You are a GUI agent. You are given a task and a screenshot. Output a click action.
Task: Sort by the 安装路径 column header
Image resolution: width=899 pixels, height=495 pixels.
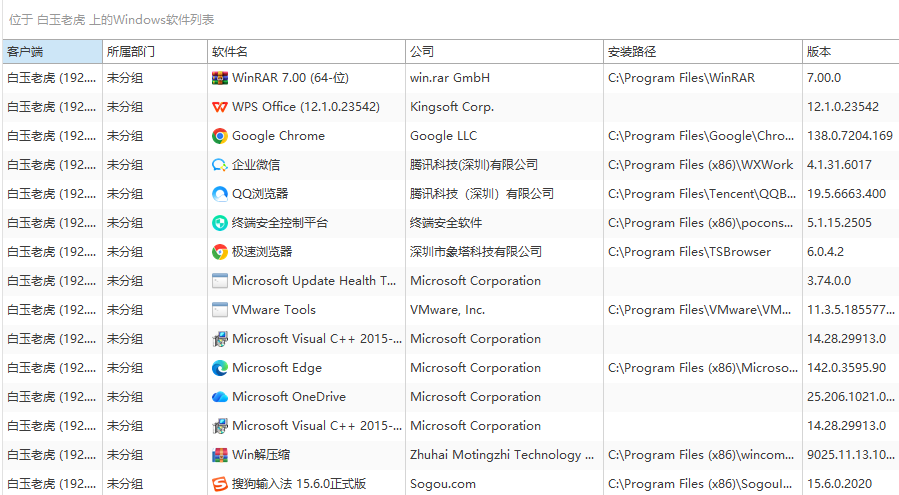click(703, 52)
